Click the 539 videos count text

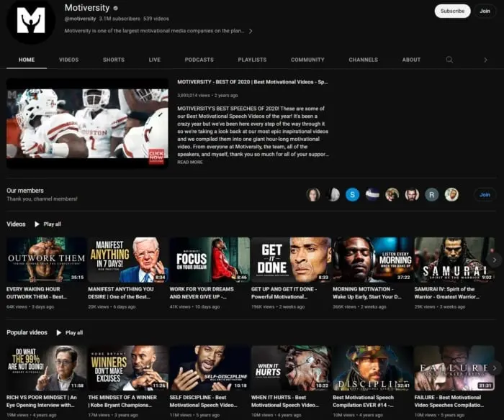[x=156, y=19]
